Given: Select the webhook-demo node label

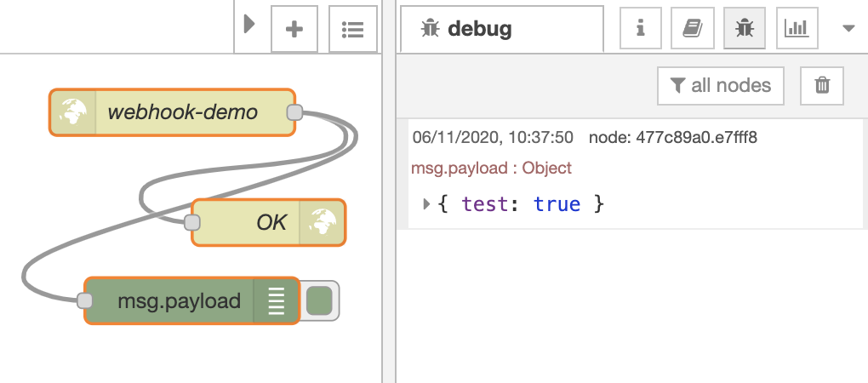Looking at the screenshot, I should (x=182, y=112).
